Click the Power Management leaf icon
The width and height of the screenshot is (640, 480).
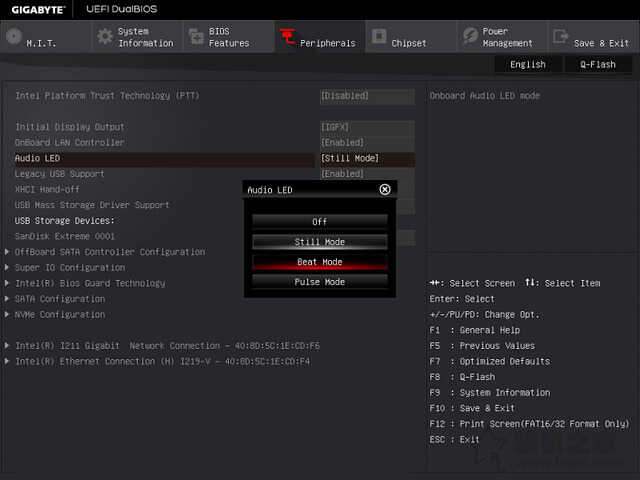point(470,36)
